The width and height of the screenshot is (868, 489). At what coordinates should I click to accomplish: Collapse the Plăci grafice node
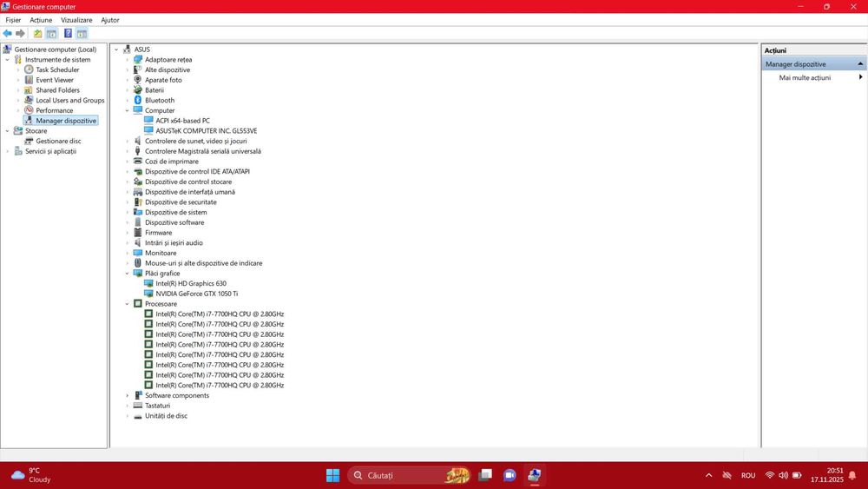click(x=128, y=274)
